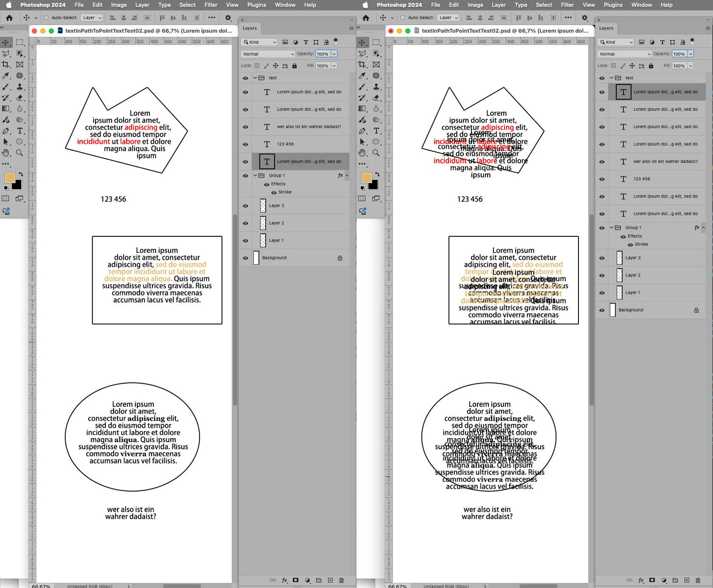Hide the Background layer in left Layers panel
Screen dimensions: 713x588
coord(245,258)
